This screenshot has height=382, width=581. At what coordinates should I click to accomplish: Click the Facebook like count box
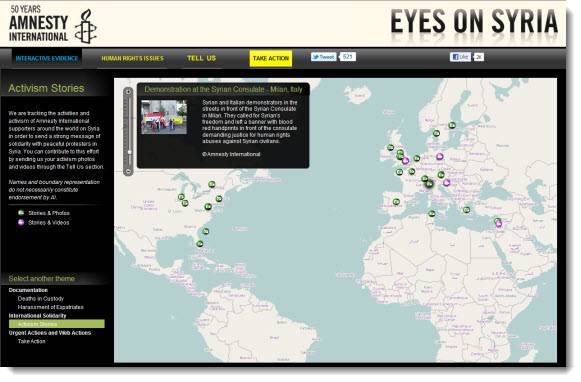[479, 57]
